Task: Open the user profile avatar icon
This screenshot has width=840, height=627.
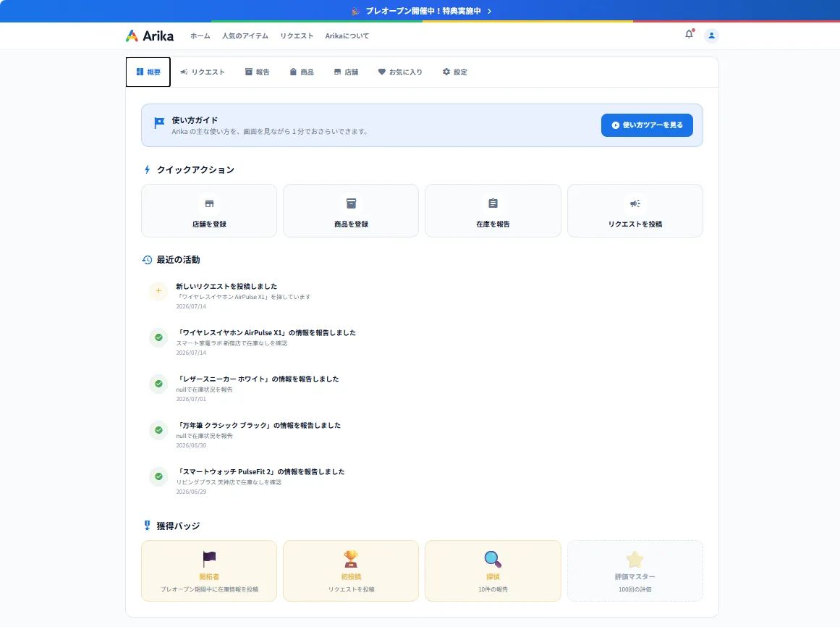Action: coord(711,35)
